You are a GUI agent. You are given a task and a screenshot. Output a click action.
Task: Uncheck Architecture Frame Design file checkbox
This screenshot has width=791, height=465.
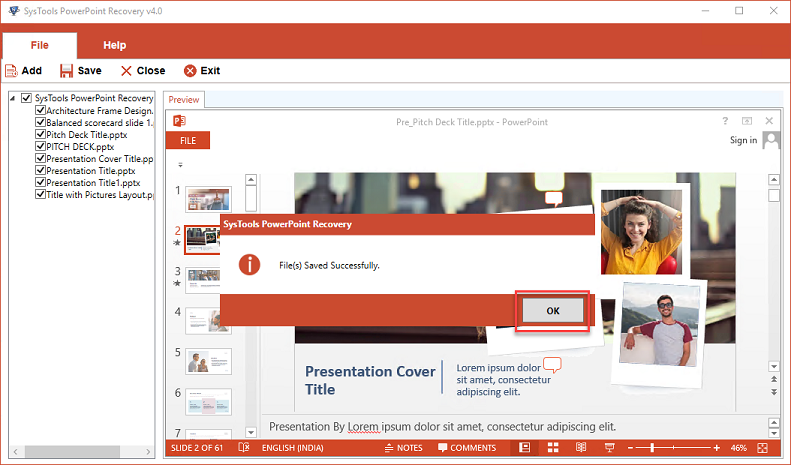40,110
